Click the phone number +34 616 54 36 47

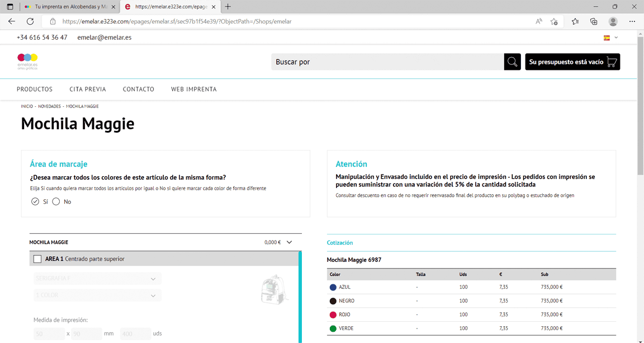click(x=42, y=37)
